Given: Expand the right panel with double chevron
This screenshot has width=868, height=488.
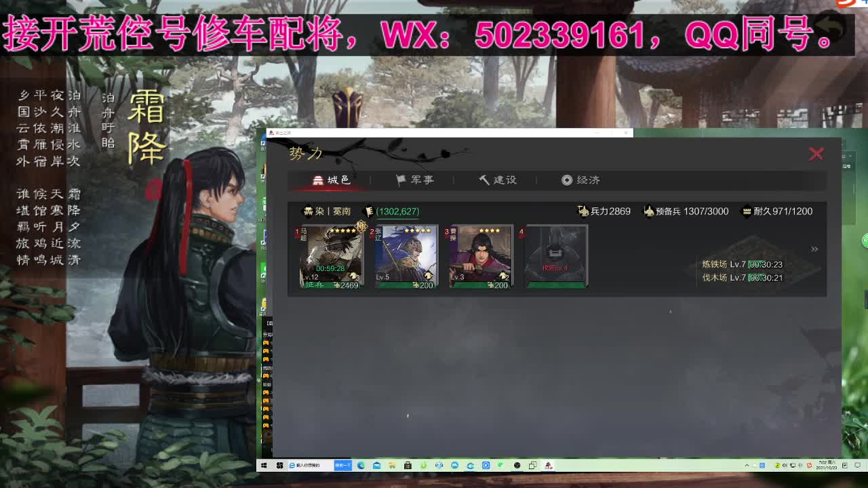Looking at the screenshot, I should tap(815, 249).
